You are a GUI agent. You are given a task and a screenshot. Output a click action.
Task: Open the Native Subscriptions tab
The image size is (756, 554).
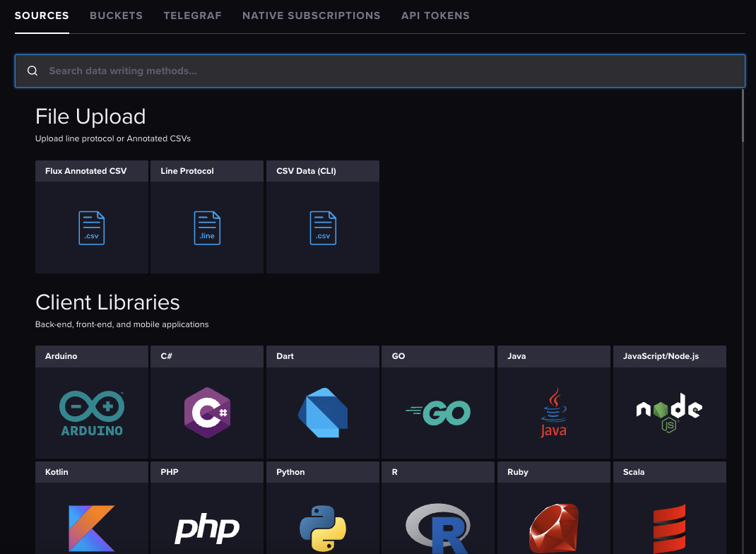coord(312,16)
